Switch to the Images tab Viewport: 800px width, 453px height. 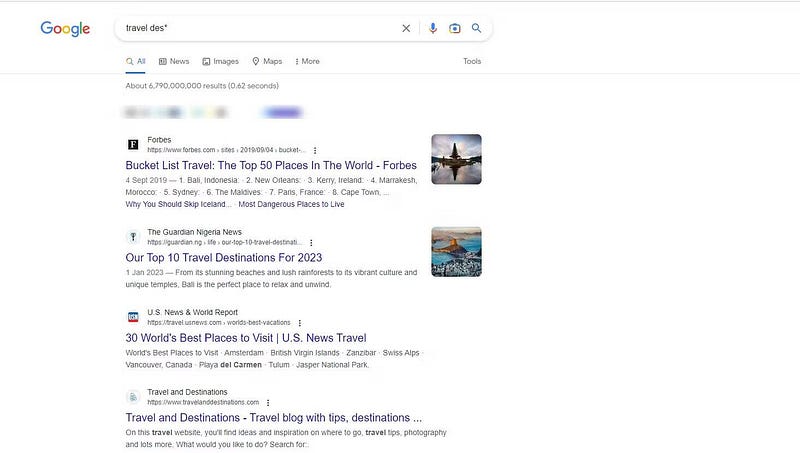tap(220, 61)
